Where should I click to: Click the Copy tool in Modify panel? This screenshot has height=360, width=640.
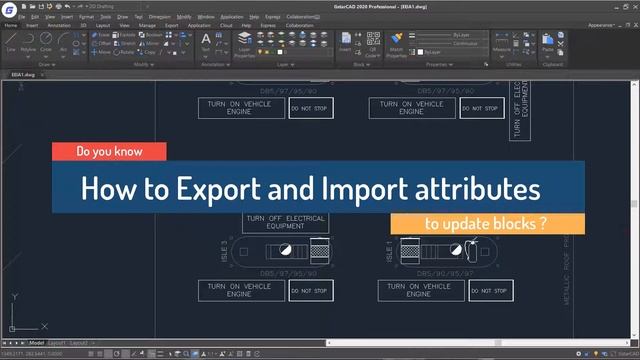coord(147,52)
